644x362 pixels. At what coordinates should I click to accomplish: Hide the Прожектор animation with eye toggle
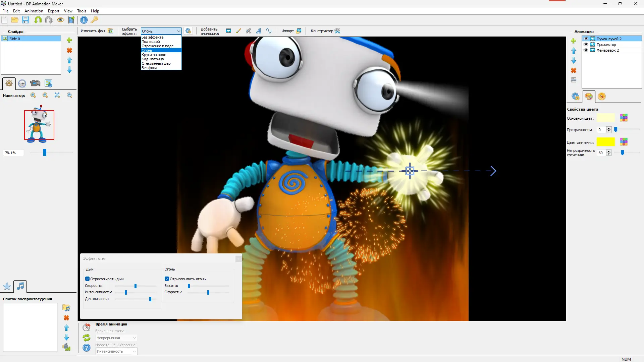pos(586,45)
